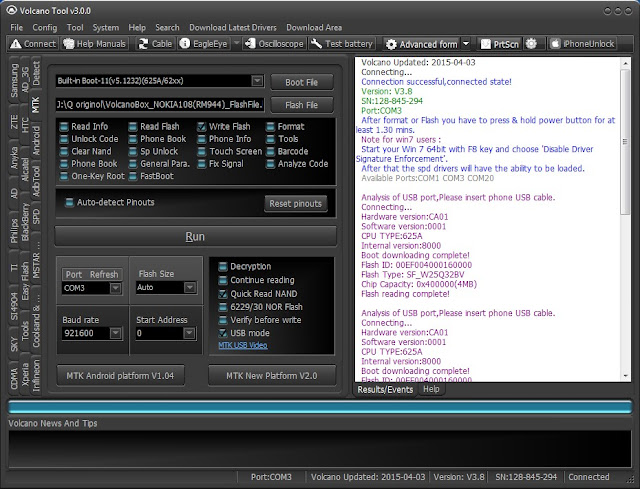Expand the arrow next to EagleEye
Image resolution: width=640 pixels, height=489 pixels.
coord(236,43)
